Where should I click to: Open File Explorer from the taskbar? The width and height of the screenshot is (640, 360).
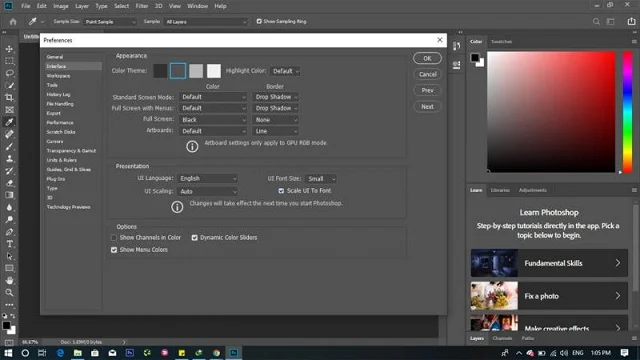pos(78,353)
